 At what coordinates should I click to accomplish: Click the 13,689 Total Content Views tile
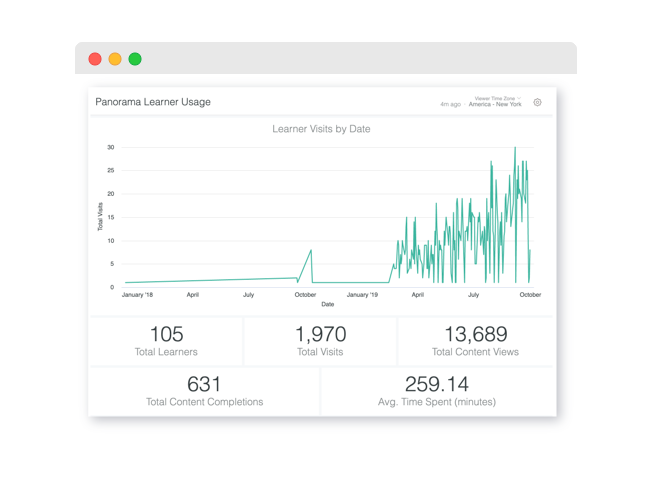click(475, 341)
